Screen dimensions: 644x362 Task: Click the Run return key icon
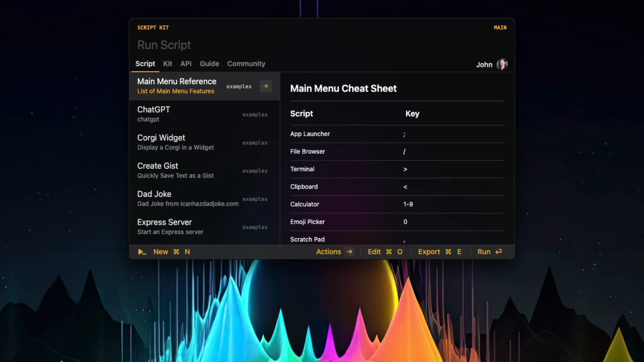pyautogui.click(x=498, y=252)
